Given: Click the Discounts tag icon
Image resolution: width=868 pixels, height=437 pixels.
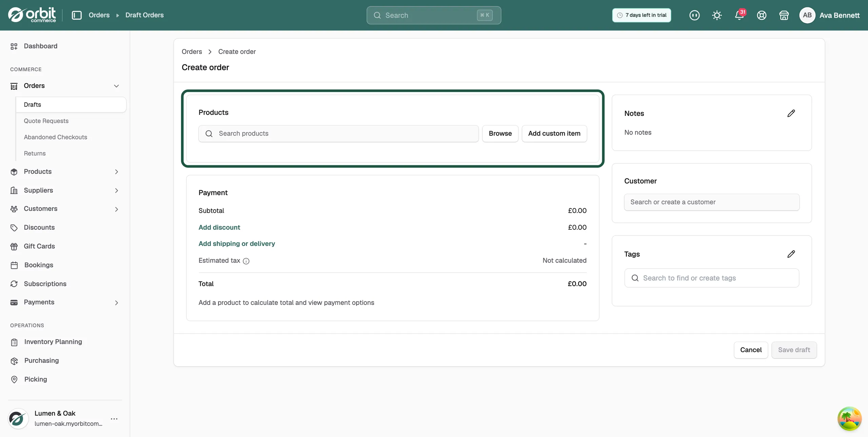Looking at the screenshot, I should (x=14, y=228).
